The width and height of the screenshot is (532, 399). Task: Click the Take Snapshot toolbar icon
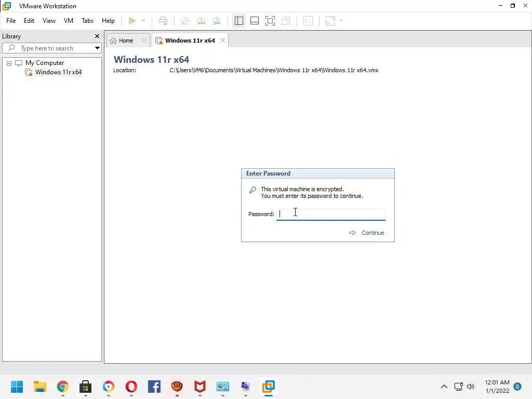[x=185, y=21]
